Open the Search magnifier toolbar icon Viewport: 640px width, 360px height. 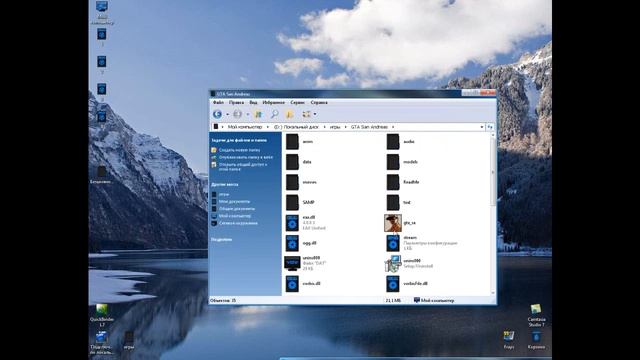click(274, 114)
